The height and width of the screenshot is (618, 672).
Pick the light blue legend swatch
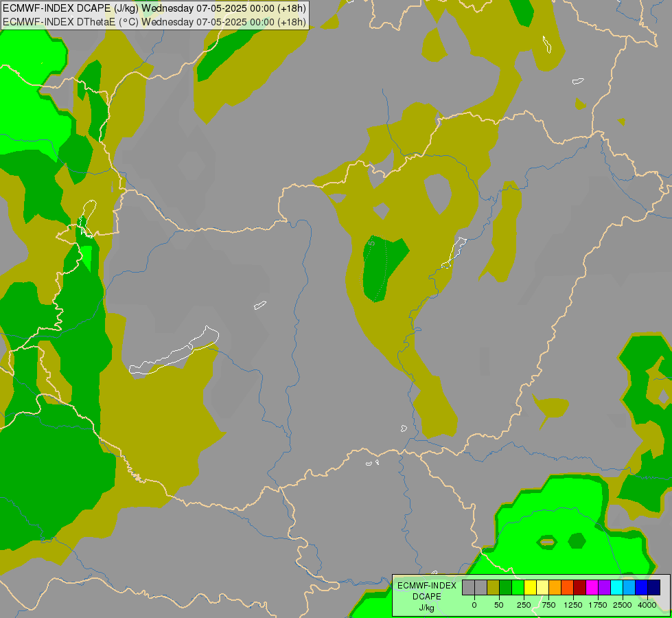point(629,588)
